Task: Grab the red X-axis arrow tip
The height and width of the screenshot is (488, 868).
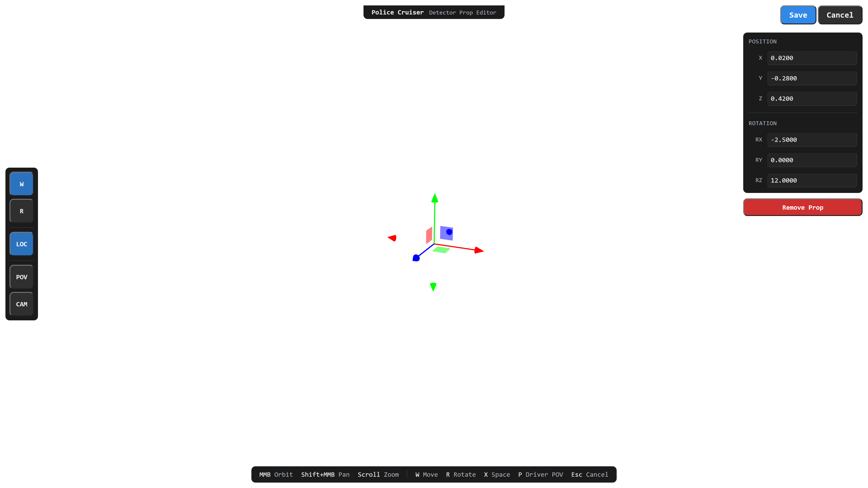Action: tap(479, 250)
